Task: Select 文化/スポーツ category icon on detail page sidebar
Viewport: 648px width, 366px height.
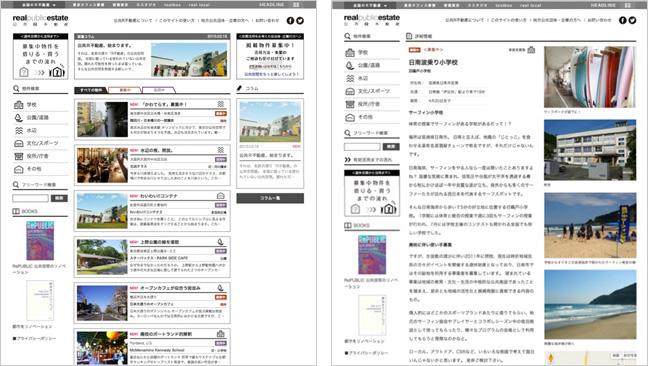Action: click(350, 91)
